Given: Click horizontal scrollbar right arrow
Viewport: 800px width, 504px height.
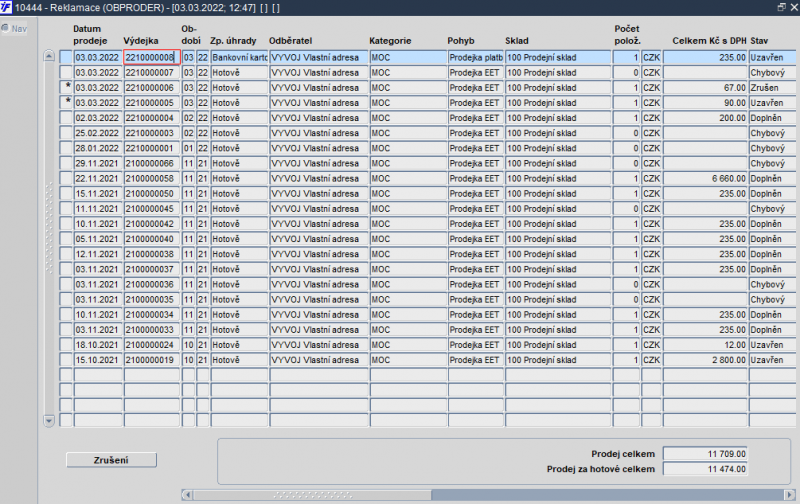Looking at the screenshot, I should click(789, 494).
